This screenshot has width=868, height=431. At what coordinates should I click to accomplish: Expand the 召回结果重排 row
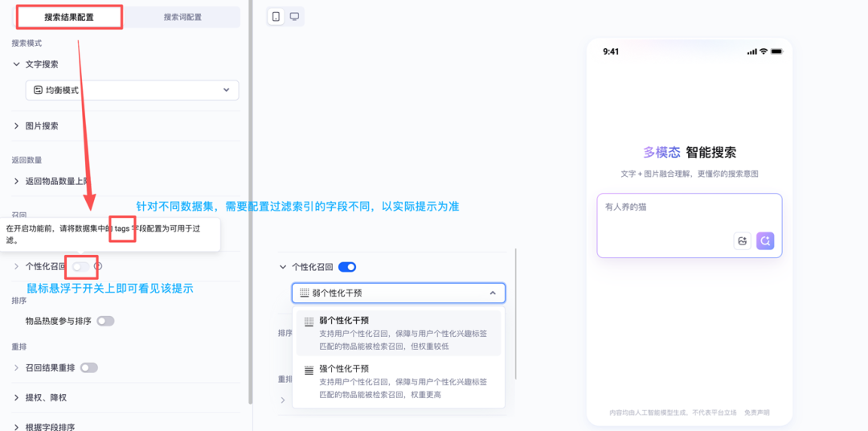(x=16, y=367)
